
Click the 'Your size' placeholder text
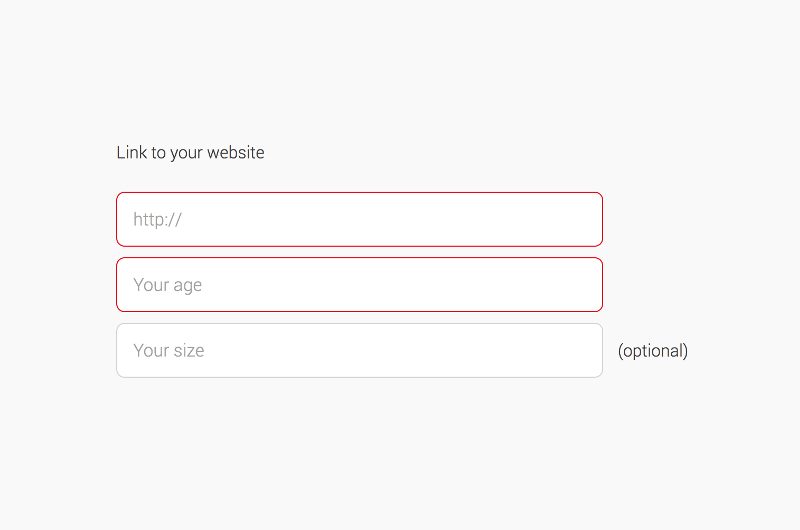pyautogui.click(x=168, y=351)
